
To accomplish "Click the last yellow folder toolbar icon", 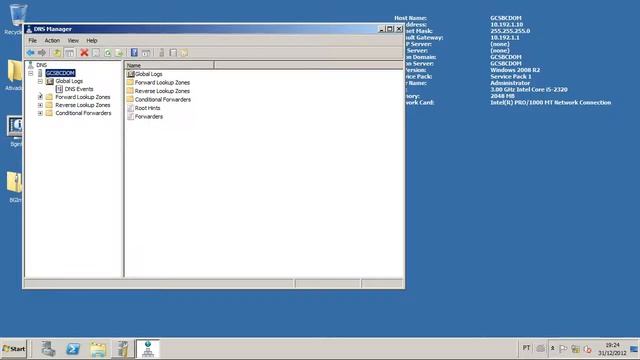I will [x=184, y=53].
